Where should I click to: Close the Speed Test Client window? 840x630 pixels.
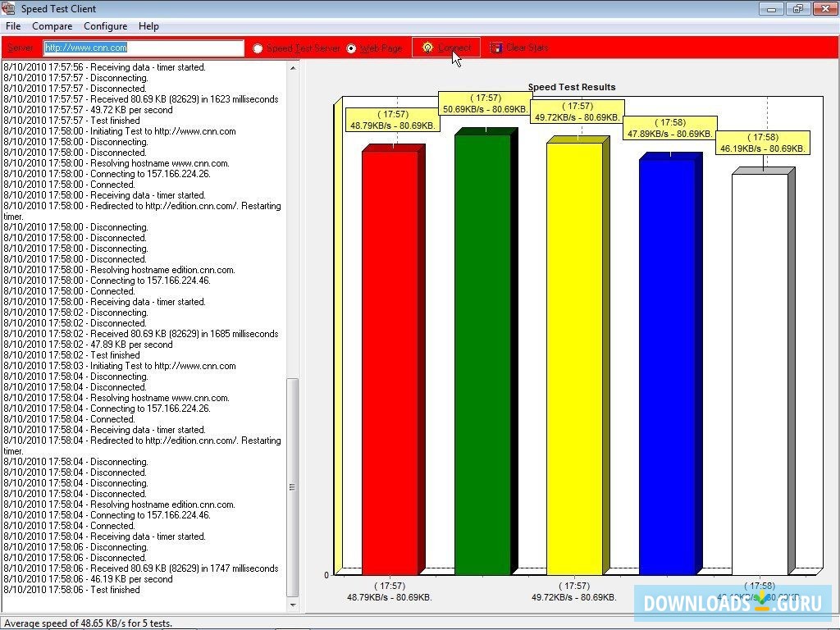(825, 8)
